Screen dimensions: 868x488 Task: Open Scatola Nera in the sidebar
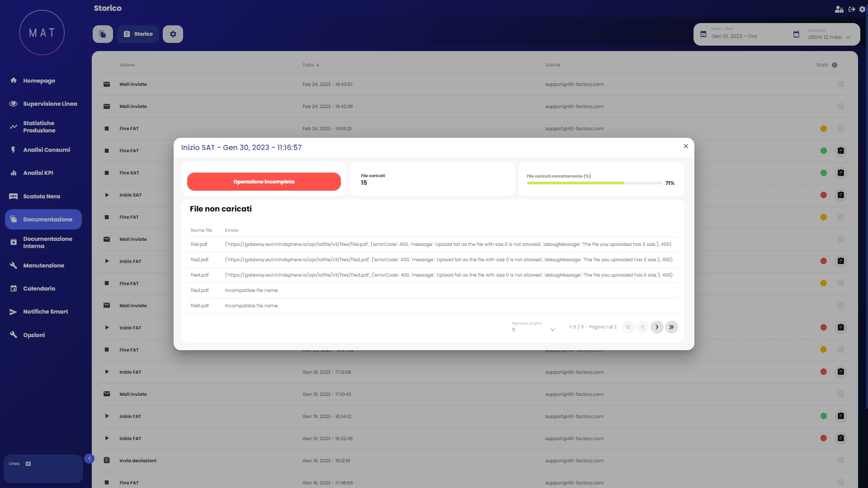tap(41, 197)
